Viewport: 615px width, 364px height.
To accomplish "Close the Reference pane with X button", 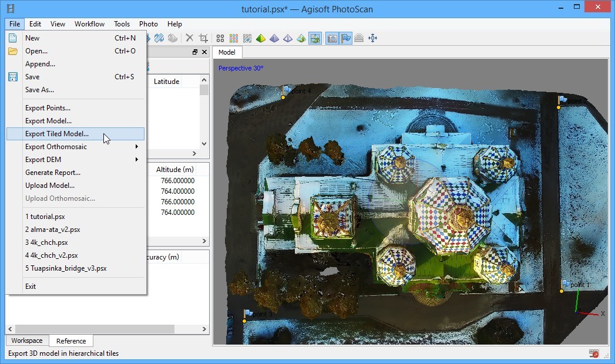I will click(204, 52).
